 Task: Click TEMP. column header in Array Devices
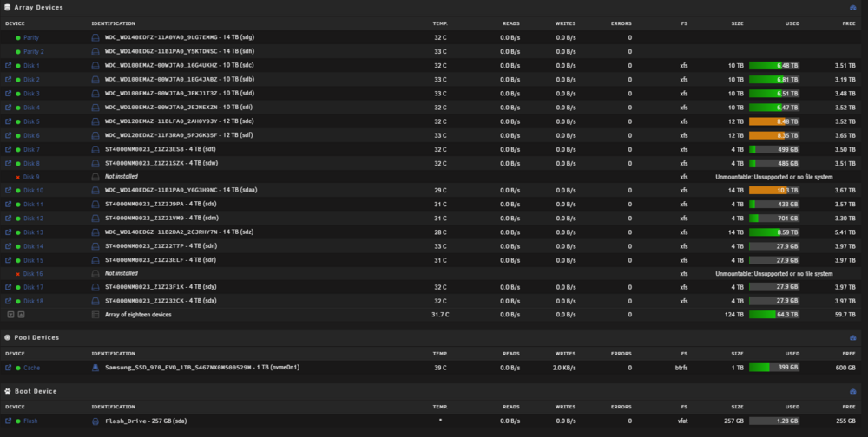pyautogui.click(x=440, y=23)
